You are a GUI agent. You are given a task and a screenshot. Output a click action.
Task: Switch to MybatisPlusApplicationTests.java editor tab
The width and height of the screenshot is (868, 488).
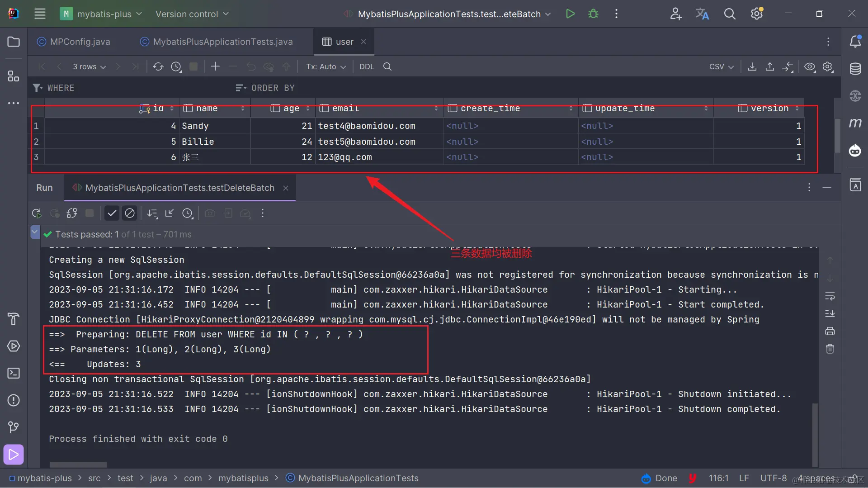pos(217,42)
